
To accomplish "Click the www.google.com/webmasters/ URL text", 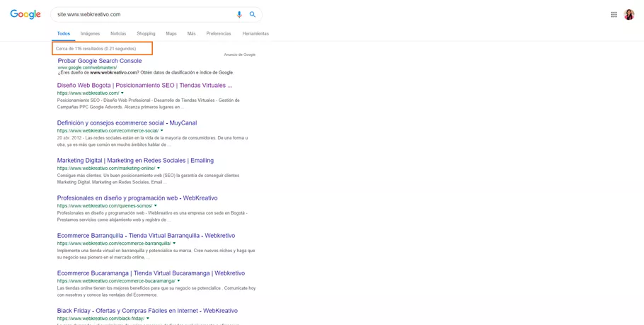I will [87, 67].
